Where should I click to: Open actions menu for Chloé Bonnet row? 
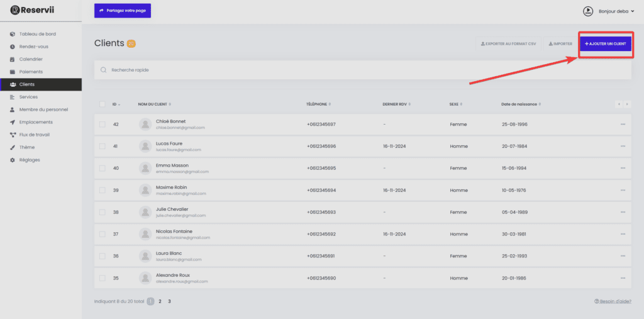coord(623,124)
